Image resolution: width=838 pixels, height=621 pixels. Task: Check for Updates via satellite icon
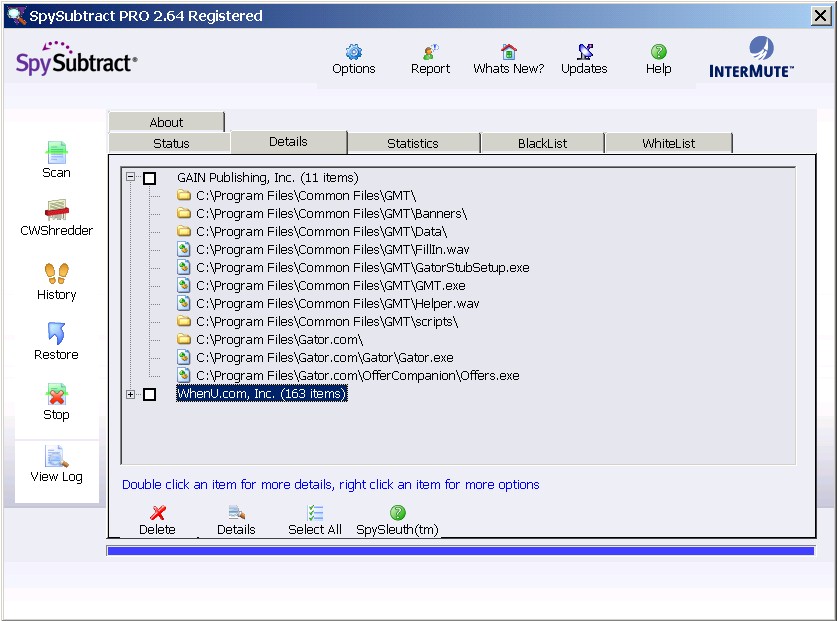pyautogui.click(x=585, y=52)
